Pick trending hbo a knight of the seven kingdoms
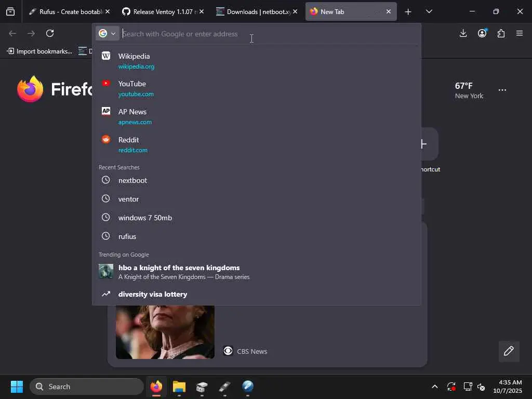532x399 pixels. coord(257,272)
